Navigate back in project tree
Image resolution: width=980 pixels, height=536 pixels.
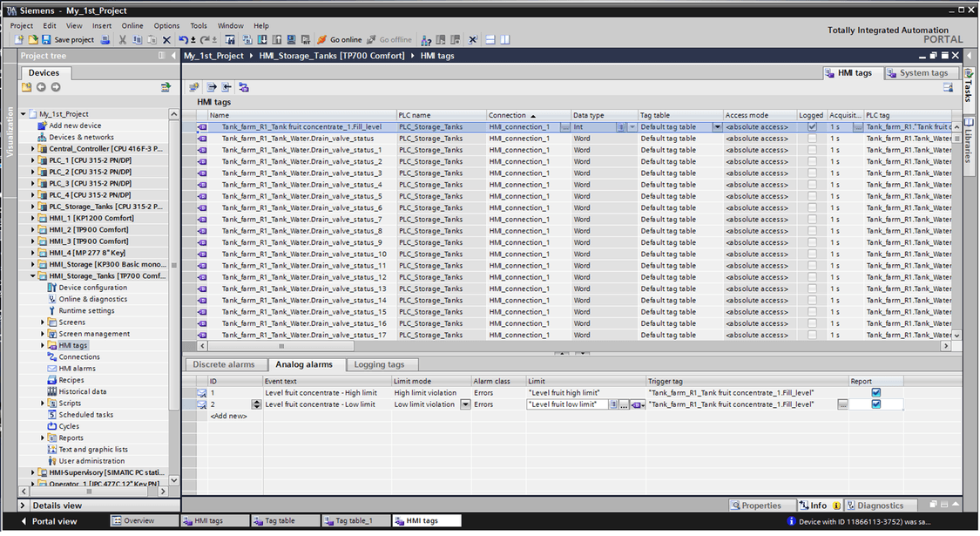pos(41,87)
